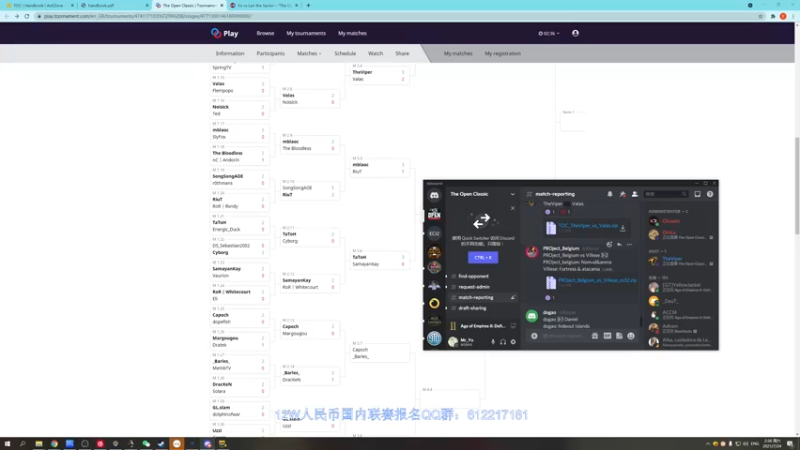Open PROject_Belgium_vs_Villese zip file link
The image size is (800, 450).
point(597,280)
